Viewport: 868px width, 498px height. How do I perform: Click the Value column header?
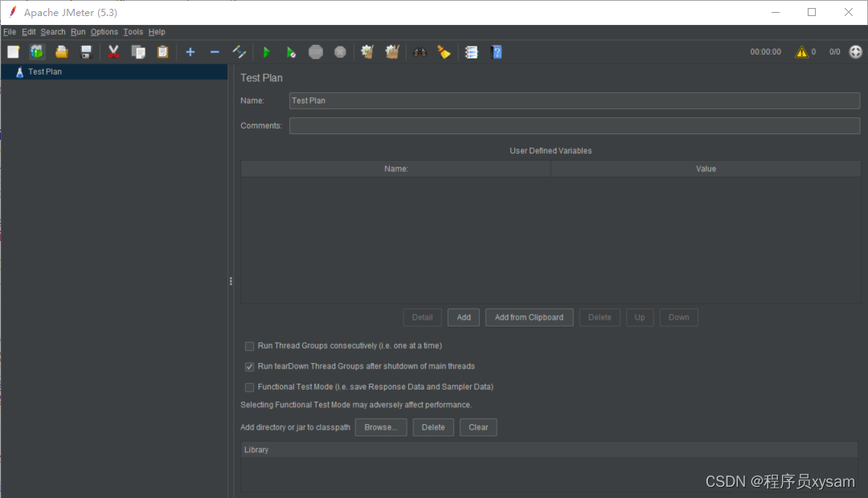pos(706,169)
